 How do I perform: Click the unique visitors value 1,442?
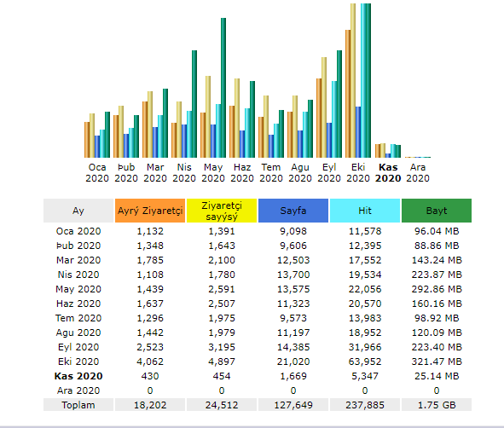(150, 333)
